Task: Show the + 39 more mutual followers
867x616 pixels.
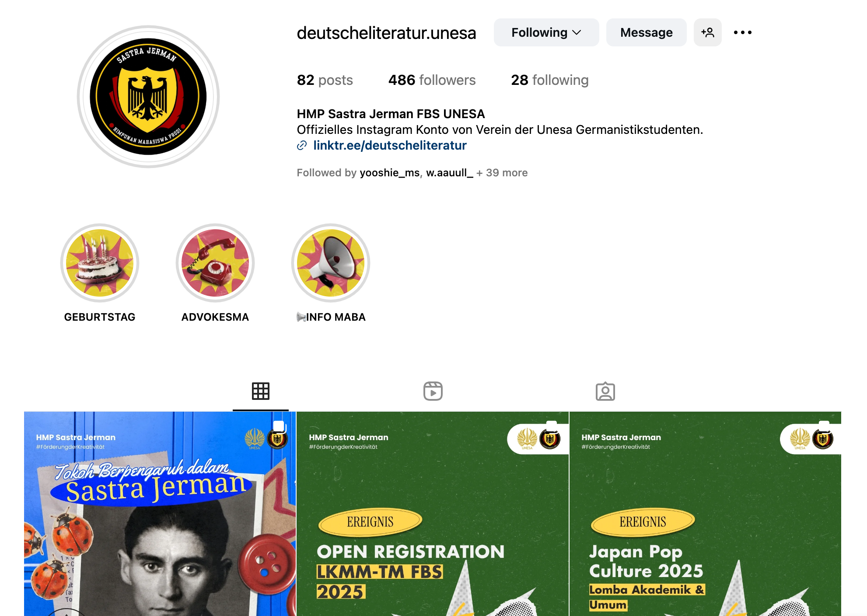Action: [502, 173]
